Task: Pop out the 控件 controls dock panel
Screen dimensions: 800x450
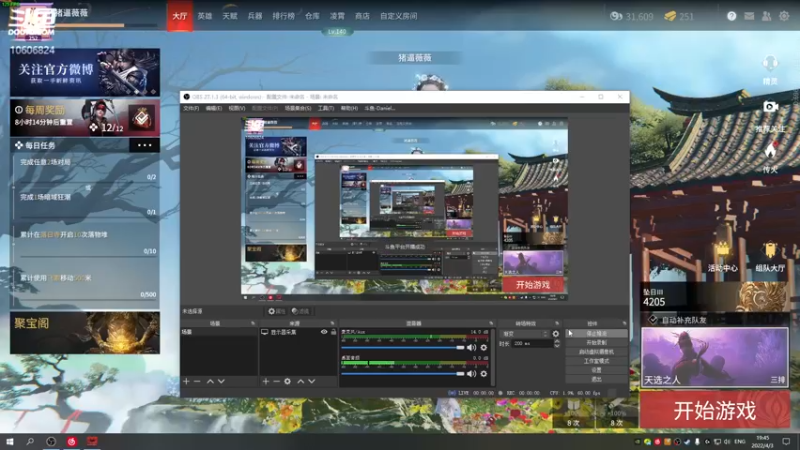Action: [624, 323]
